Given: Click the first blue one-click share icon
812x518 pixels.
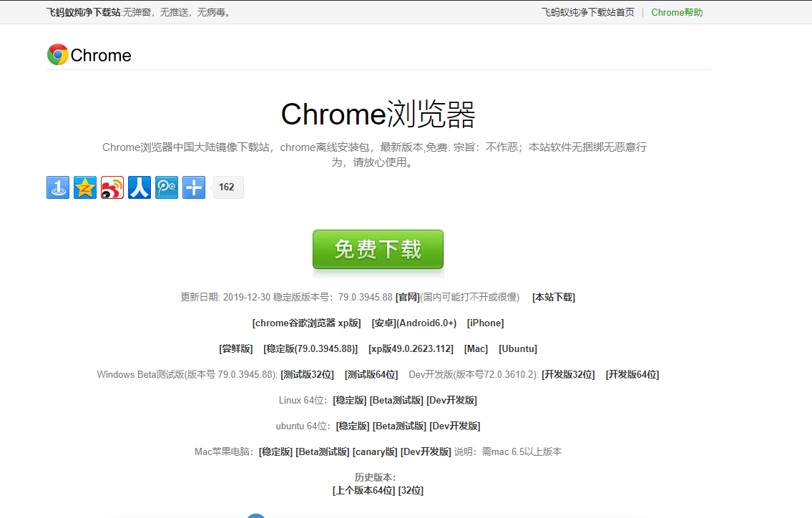Looking at the screenshot, I should (x=58, y=187).
